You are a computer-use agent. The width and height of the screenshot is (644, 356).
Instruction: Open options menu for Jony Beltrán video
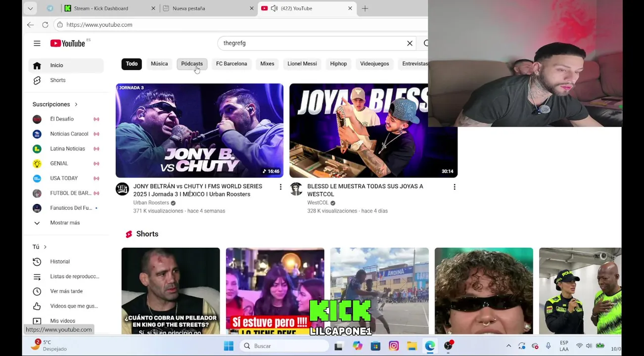click(x=280, y=187)
